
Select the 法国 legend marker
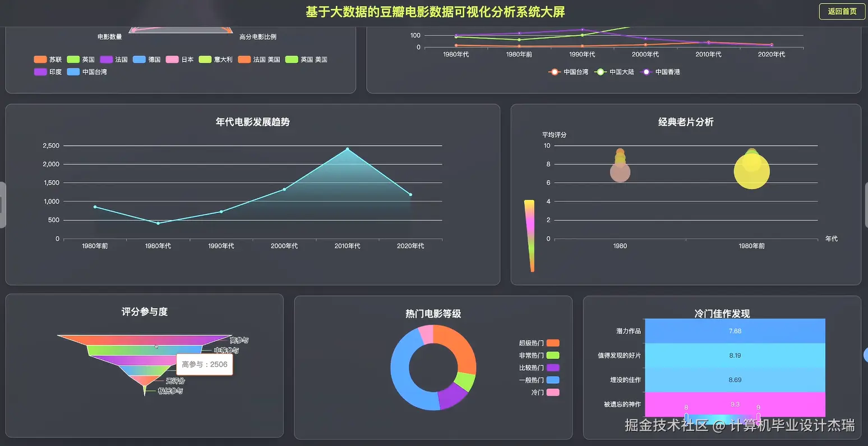(105, 59)
